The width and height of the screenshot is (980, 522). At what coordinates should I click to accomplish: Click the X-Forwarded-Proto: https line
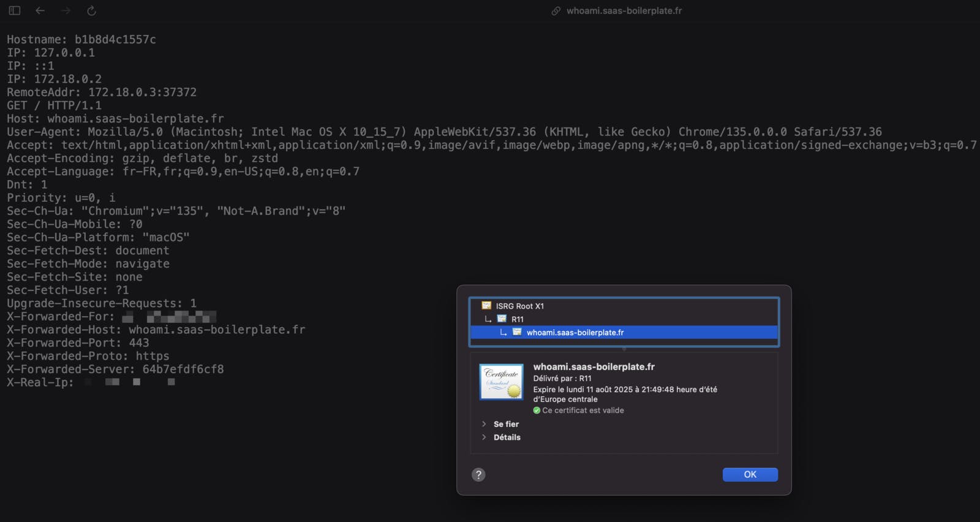88,356
